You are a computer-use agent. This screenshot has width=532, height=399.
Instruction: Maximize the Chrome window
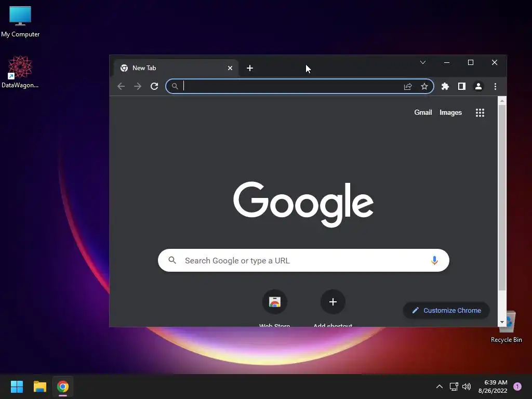tap(471, 62)
